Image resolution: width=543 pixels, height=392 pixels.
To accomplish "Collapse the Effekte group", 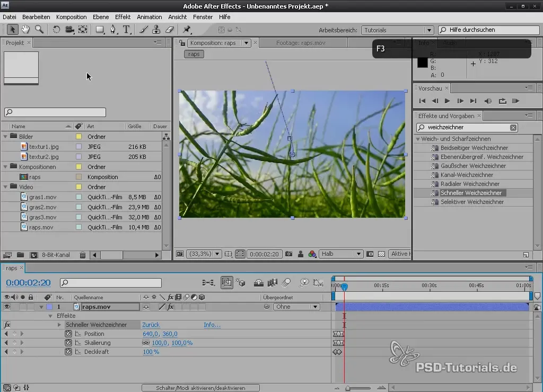I will point(50,316).
